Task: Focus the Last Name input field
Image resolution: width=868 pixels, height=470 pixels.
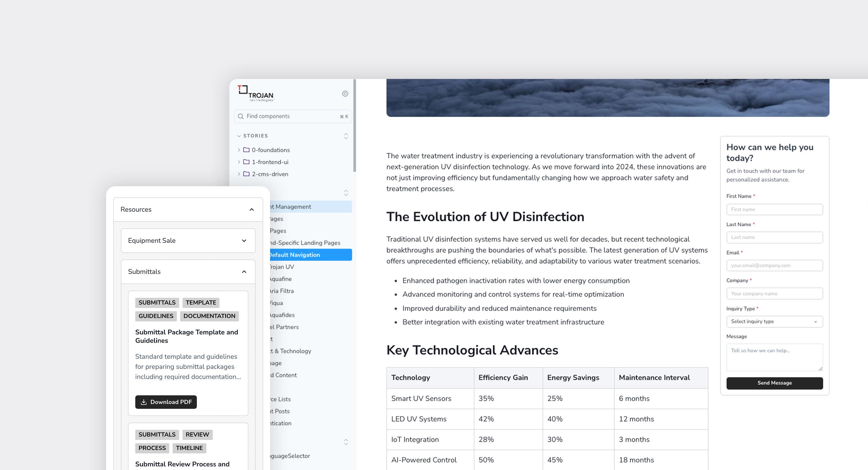Action: 774,237
